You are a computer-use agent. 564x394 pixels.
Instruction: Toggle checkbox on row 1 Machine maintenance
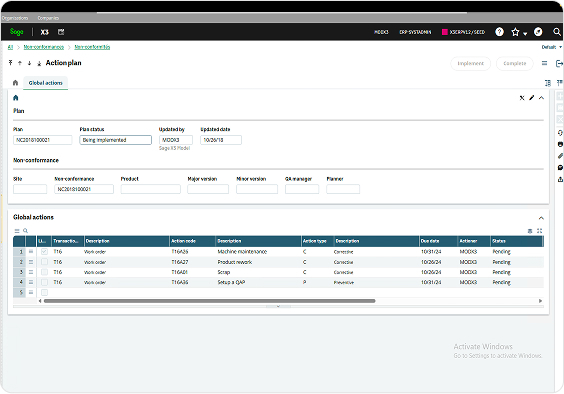click(44, 252)
